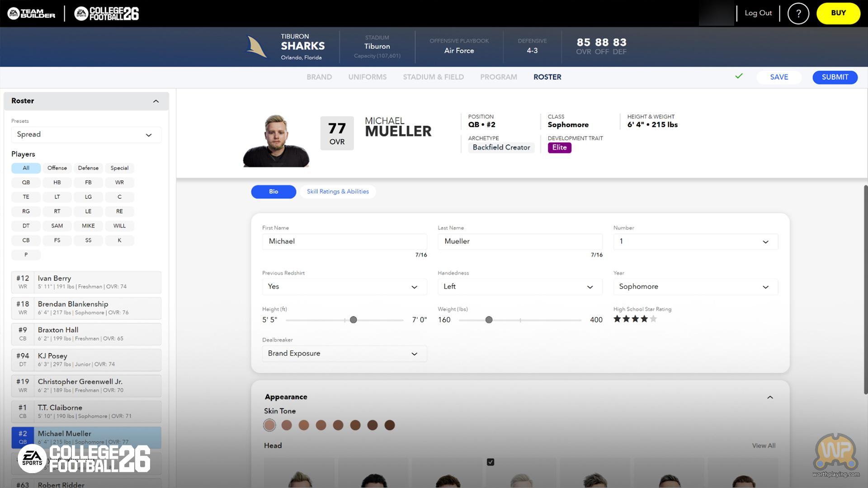Click the Tiburon Sharks fin logo

tap(256, 47)
